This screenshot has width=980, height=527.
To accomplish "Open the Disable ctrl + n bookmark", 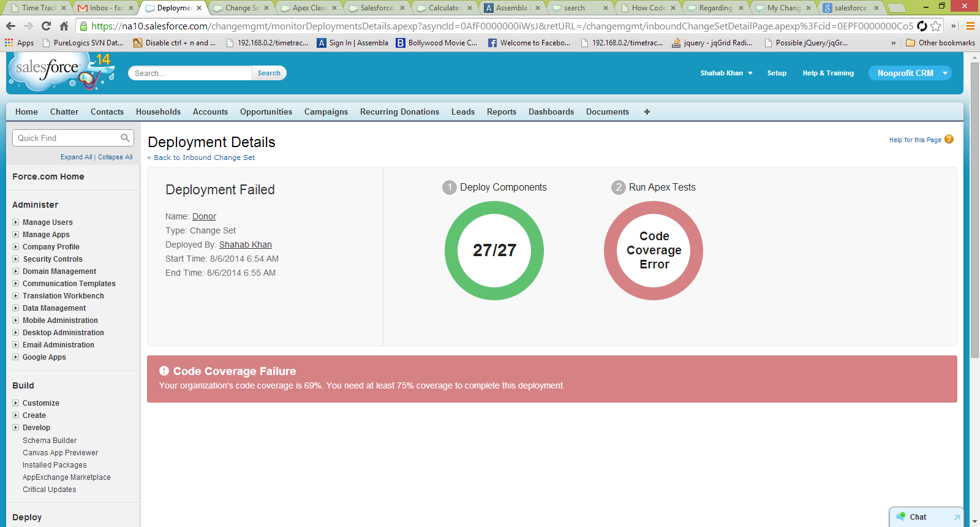I will click(x=175, y=43).
